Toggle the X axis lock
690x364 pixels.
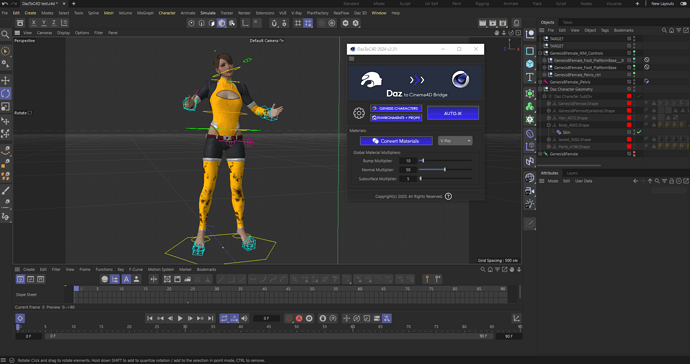pyautogui.click(x=33, y=23)
